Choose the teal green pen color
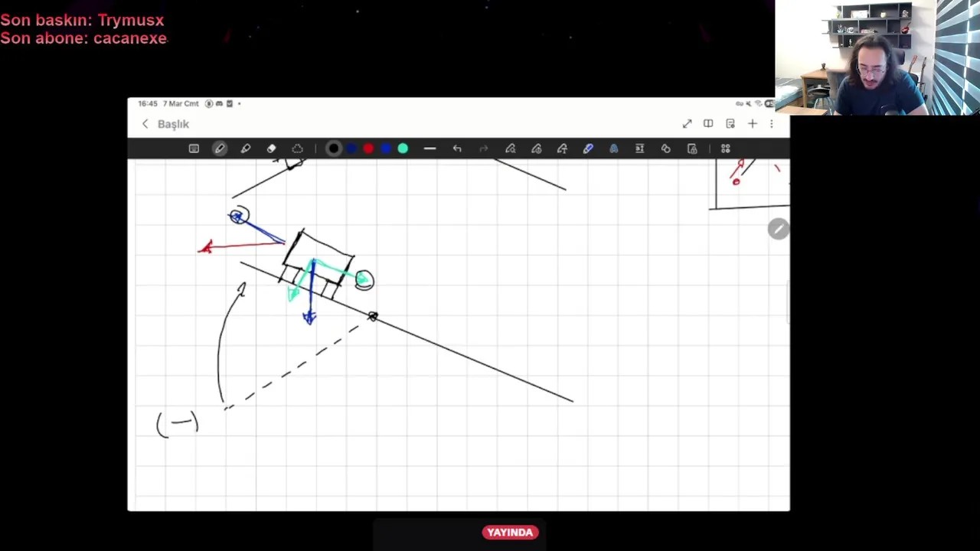980x551 pixels. 403,148
